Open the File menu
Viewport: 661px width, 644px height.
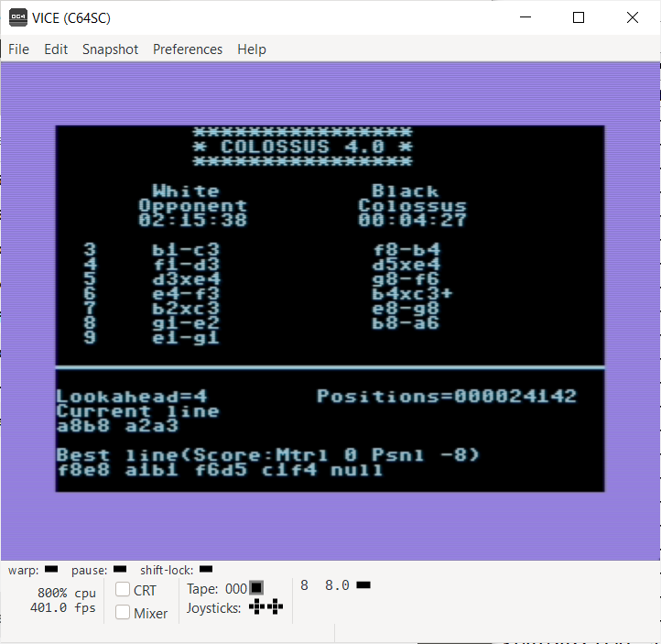pos(18,49)
